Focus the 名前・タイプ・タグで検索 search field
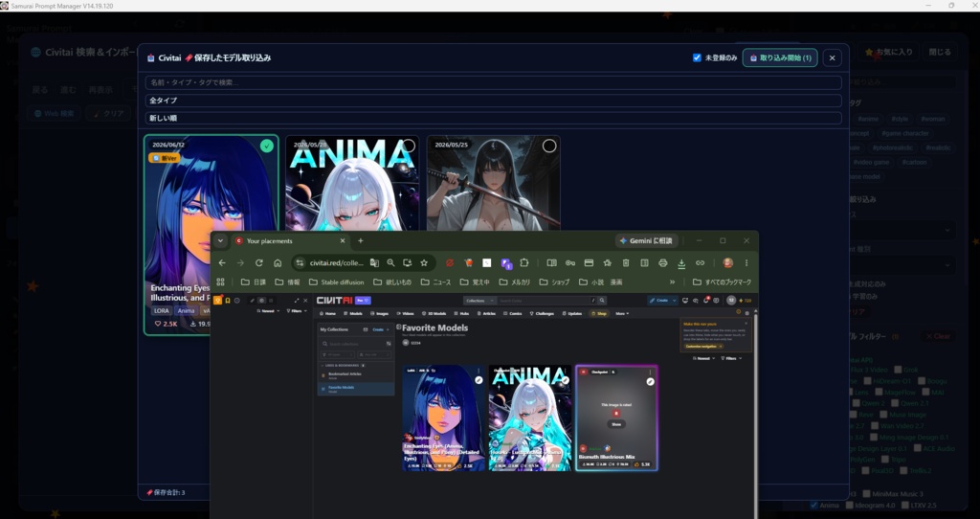The height and width of the screenshot is (519, 980). (x=493, y=82)
